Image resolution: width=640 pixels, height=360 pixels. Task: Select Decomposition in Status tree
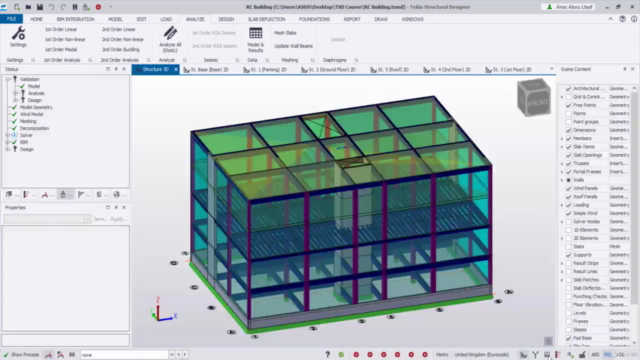(x=34, y=128)
